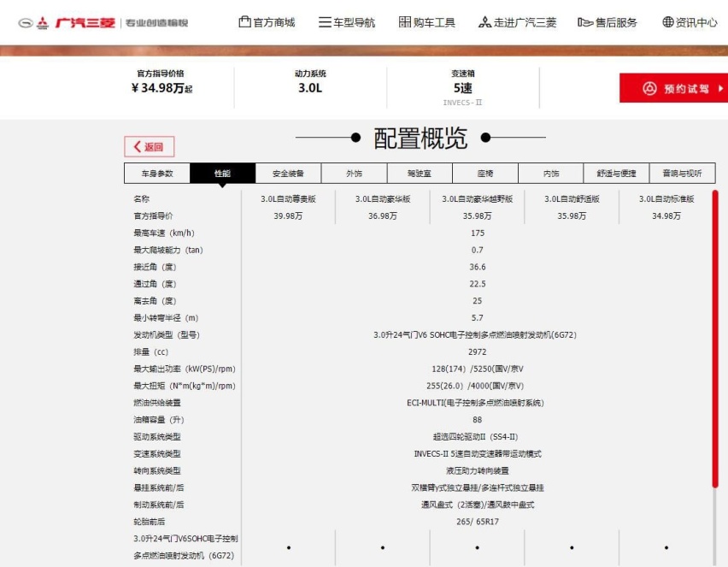The height and width of the screenshot is (567, 728).
Task: Click the 超选四轮驱动II (SS4-II) value
Action: tap(475, 437)
